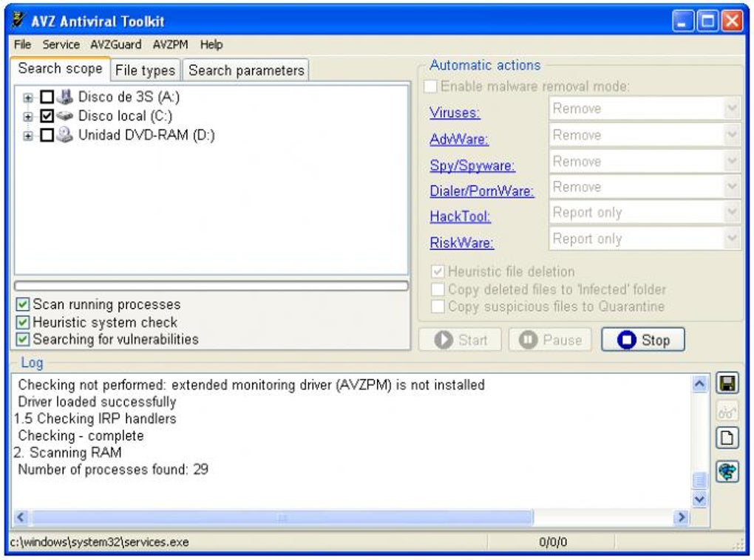Viewport: 754px width, 560px height.
Task: Switch to the Search parameters tab
Action: point(246,70)
